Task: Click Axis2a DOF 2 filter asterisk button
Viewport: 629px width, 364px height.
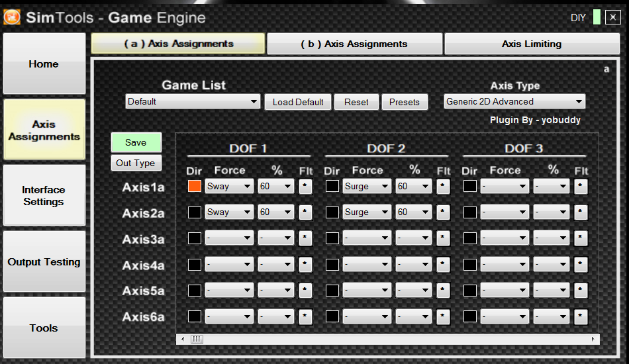Action: point(442,212)
